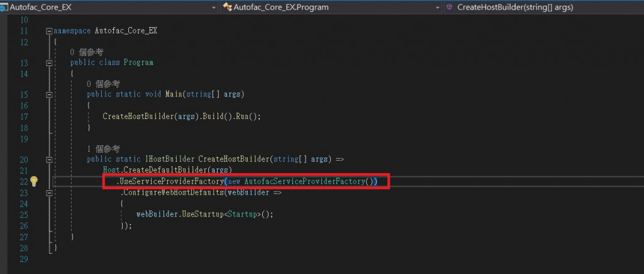The image size is (644, 274).
Task: Click the lightbulb quick actions icon
Action: pyautogui.click(x=34, y=181)
